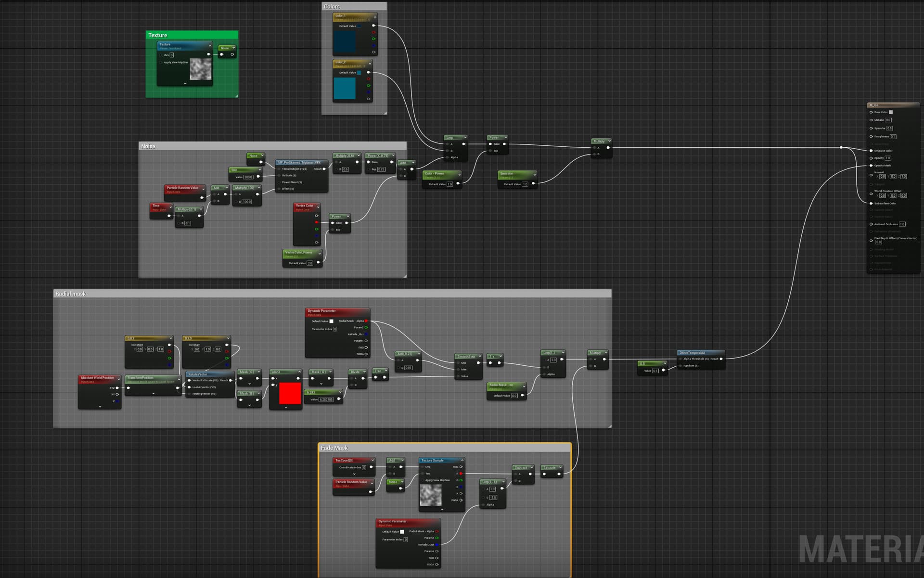
Task: Click red R output pin of Fade Mask Texture Sample
Action: pos(461,474)
